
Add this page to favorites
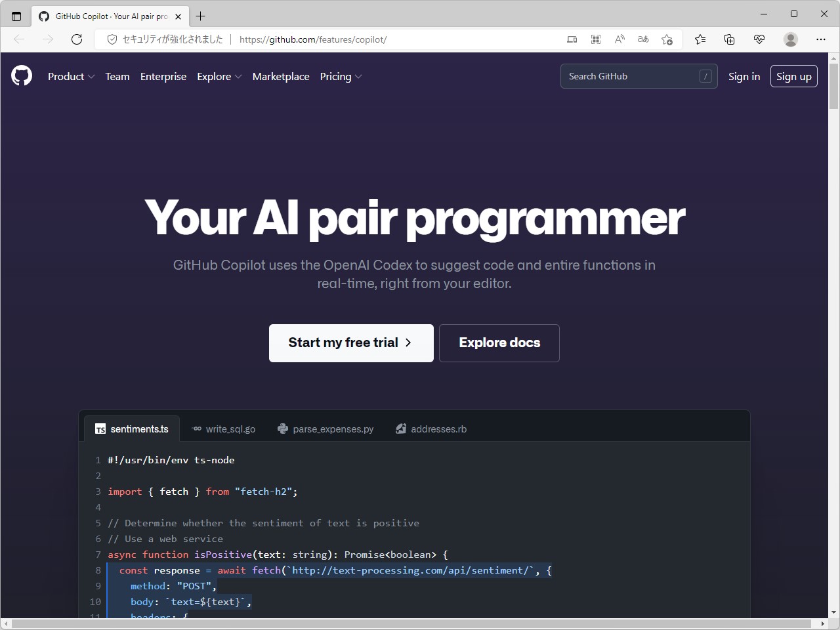click(x=667, y=39)
